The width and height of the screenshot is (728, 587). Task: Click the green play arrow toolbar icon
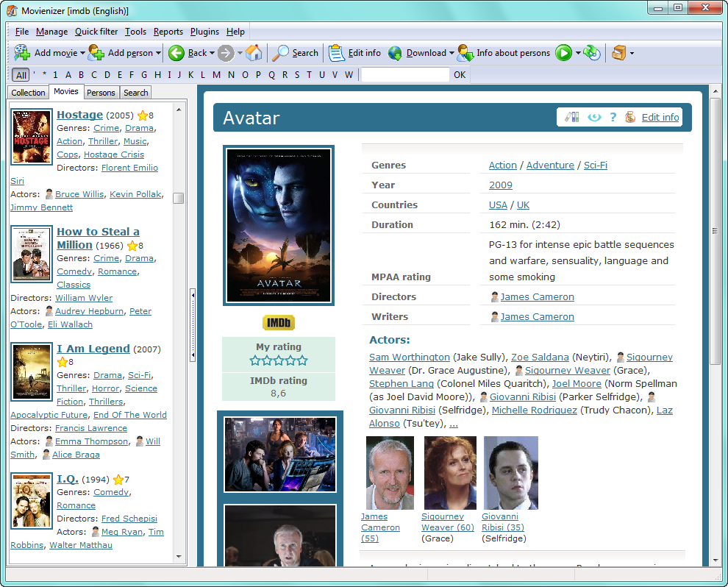pos(563,53)
